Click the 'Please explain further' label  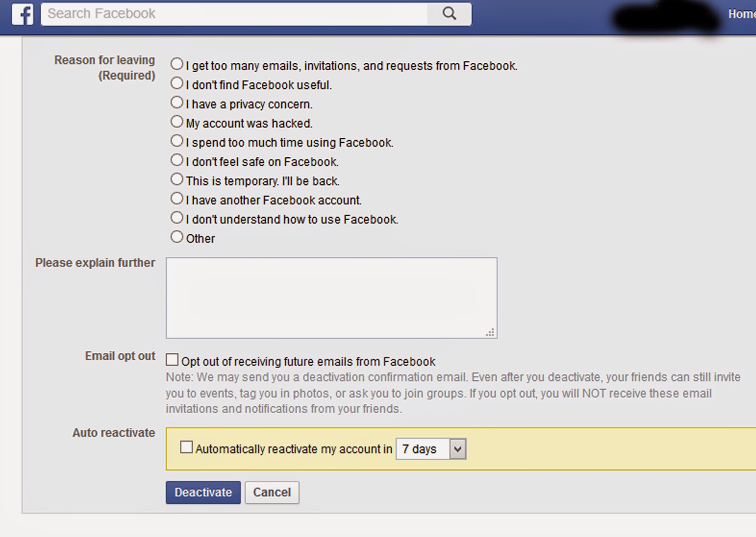coord(95,263)
